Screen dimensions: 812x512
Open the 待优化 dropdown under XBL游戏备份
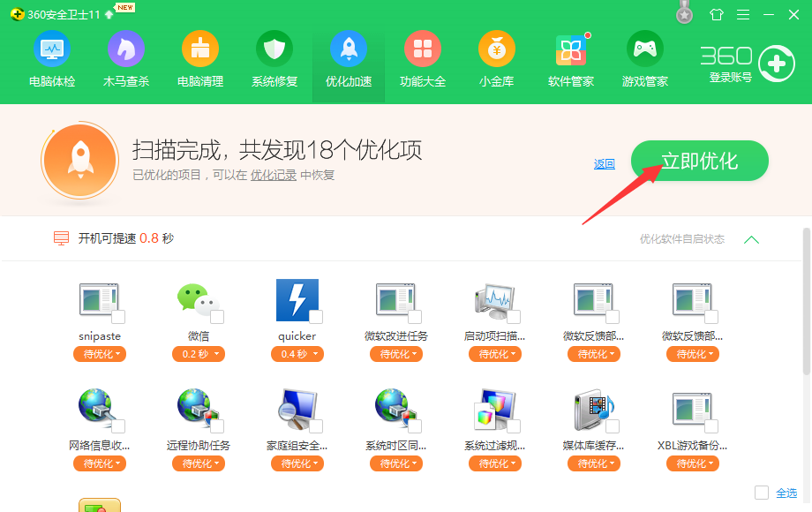[x=693, y=463]
